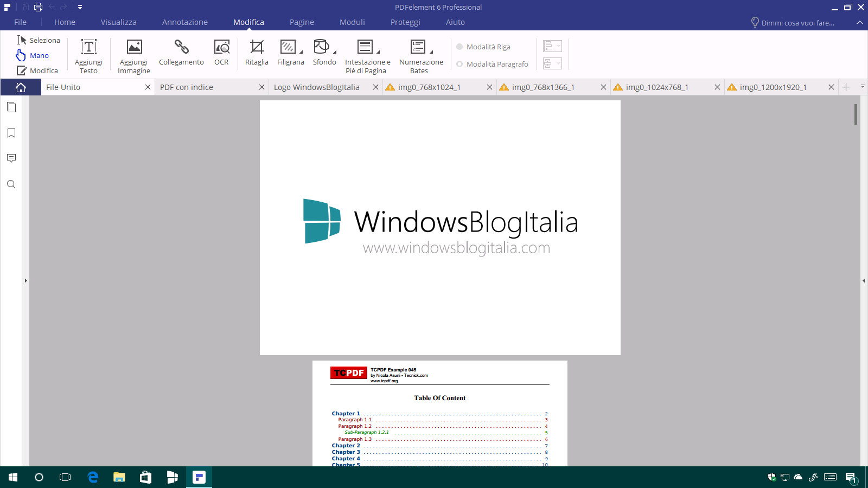Expand the Sfondo dropdown arrow
The image size is (868, 488).
[x=335, y=52]
